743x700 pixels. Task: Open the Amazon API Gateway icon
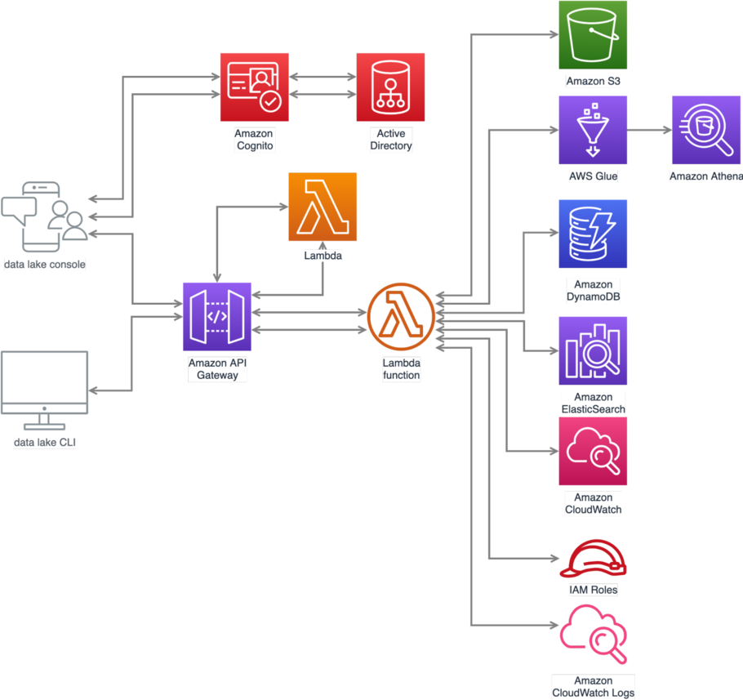coord(216,317)
